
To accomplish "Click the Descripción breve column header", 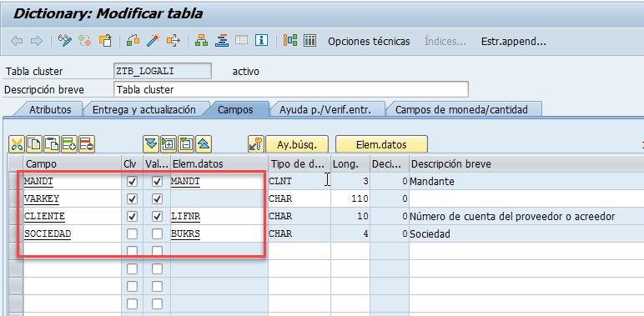I will 526,163.
